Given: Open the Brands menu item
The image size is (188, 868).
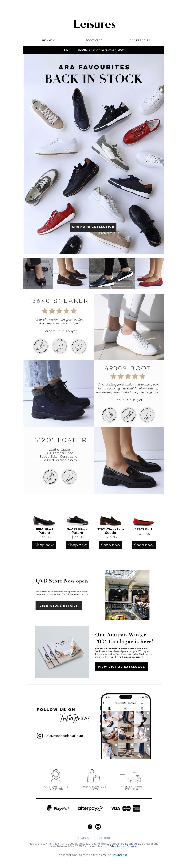Looking at the screenshot, I should (48, 40).
